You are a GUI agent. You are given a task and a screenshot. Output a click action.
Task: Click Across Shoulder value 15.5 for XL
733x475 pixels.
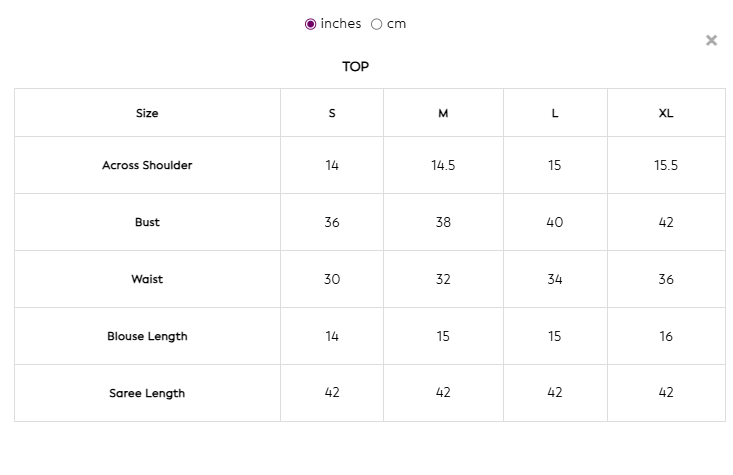point(666,165)
